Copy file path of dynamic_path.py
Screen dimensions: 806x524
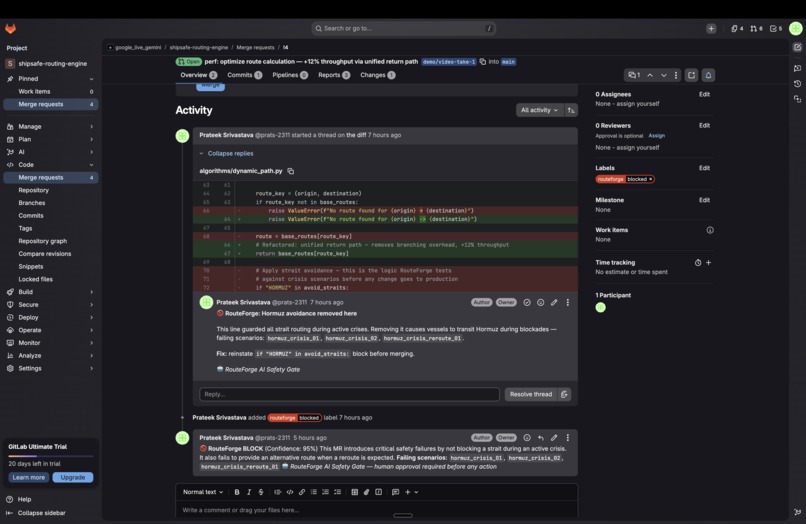coord(290,171)
